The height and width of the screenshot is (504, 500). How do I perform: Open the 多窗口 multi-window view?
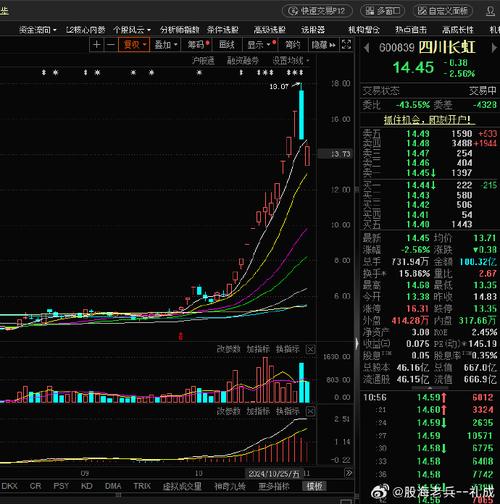point(382,11)
